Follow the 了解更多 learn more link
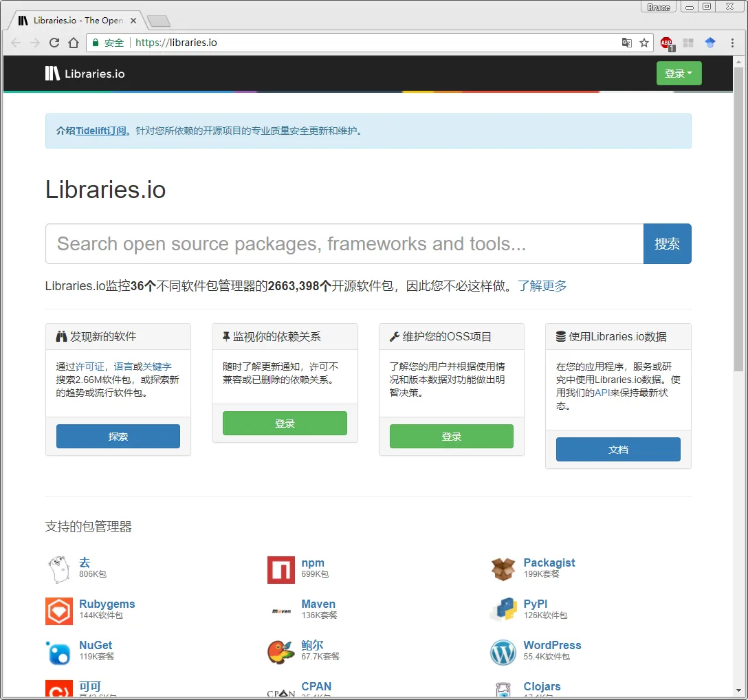The width and height of the screenshot is (748, 700). [x=542, y=286]
